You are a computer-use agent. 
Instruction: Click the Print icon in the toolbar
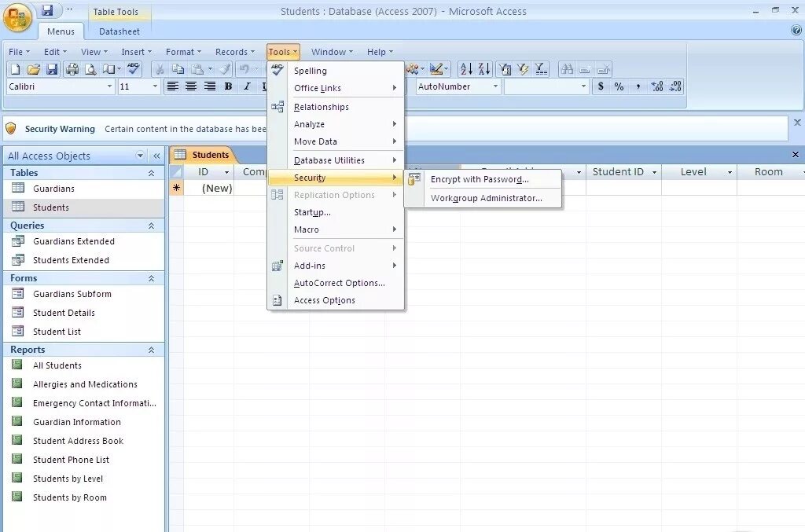[x=72, y=69]
